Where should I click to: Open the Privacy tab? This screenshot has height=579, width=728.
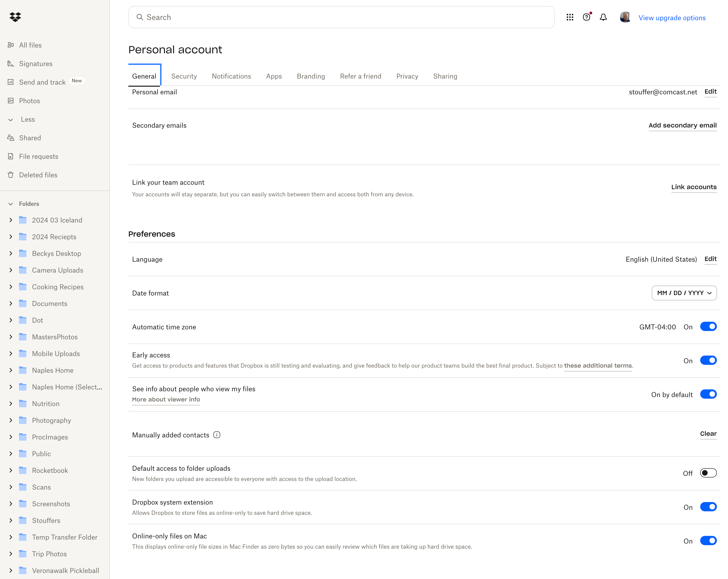tap(407, 76)
